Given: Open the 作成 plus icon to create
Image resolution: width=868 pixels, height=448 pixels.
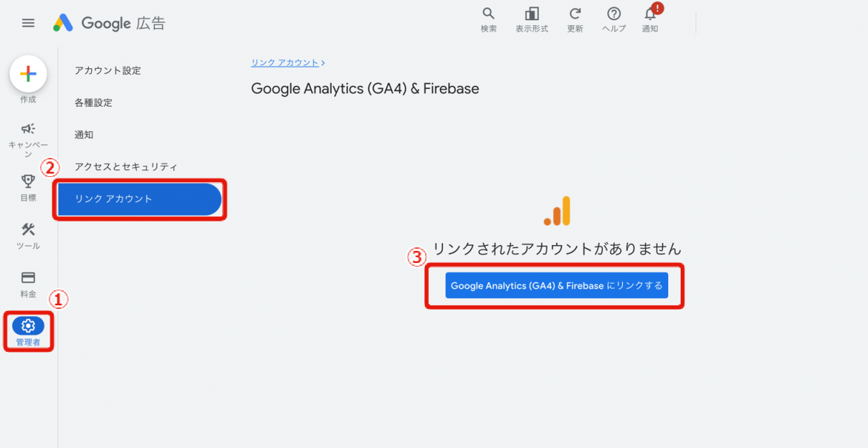Looking at the screenshot, I should click(27, 74).
